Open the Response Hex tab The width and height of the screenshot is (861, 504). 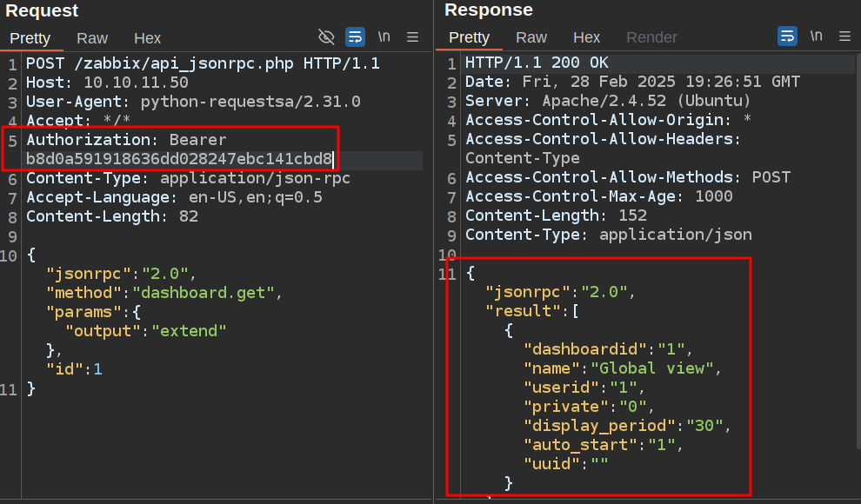click(587, 37)
